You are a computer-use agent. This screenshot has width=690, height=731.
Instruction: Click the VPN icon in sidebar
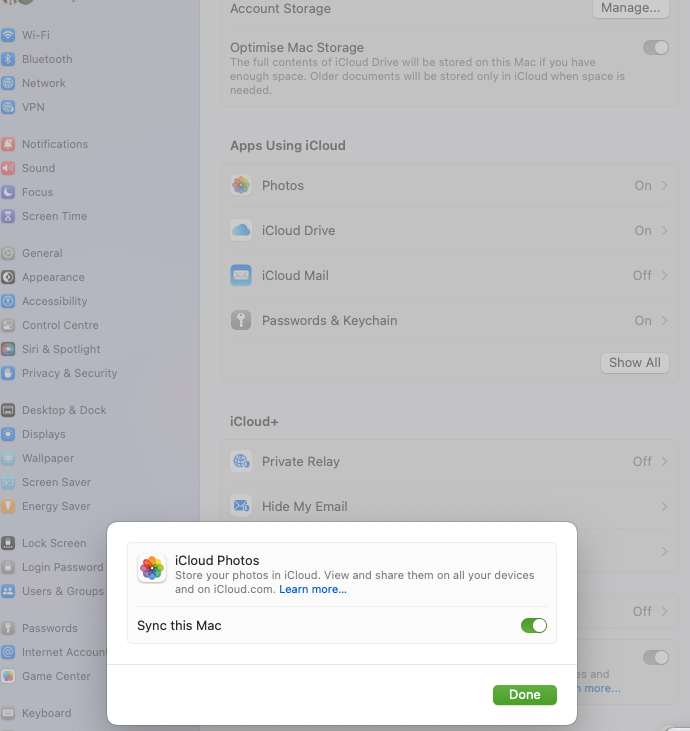(8, 107)
